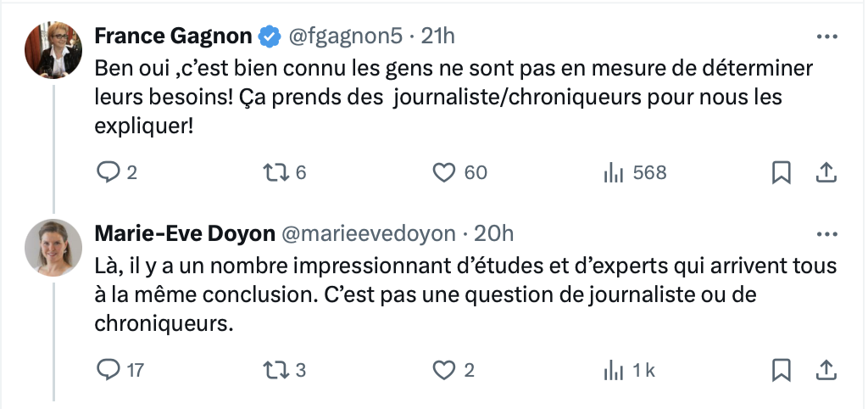Open more options on France Gagnon's tweet
868x409 pixels.
click(x=827, y=37)
